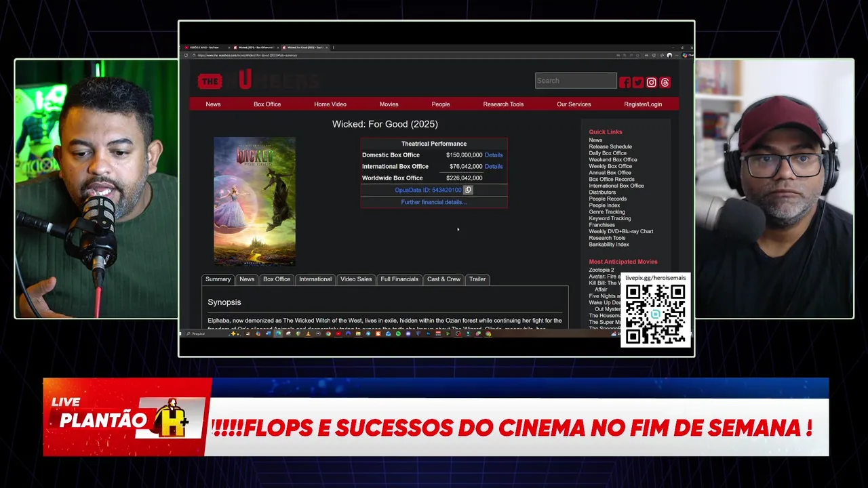This screenshot has width=868, height=488.
Task: Open the Facebook icon near search
Action: pos(625,82)
